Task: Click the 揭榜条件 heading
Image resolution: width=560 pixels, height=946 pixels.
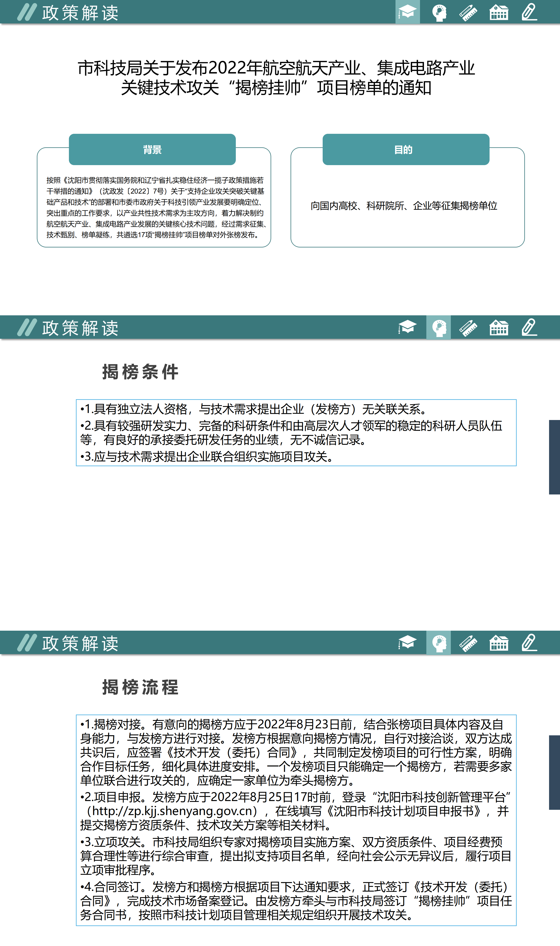Action: pyautogui.click(x=140, y=372)
